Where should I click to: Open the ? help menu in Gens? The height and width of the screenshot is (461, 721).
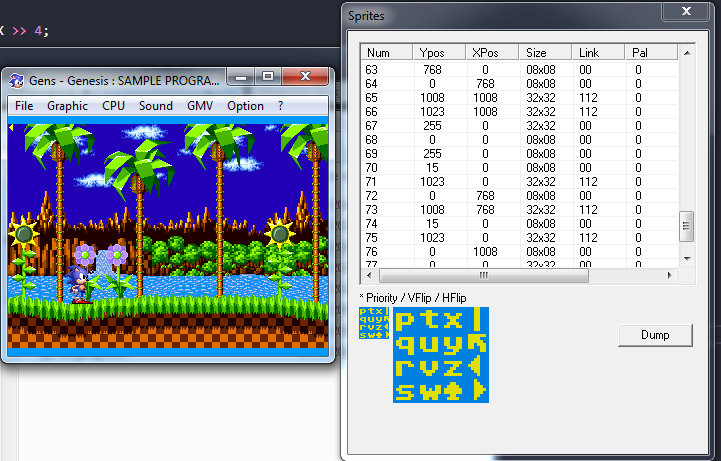pos(280,106)
